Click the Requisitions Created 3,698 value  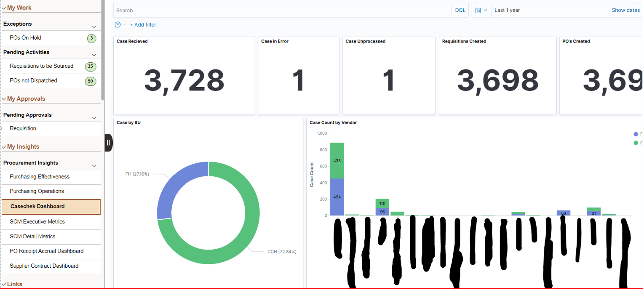(498, 80)
